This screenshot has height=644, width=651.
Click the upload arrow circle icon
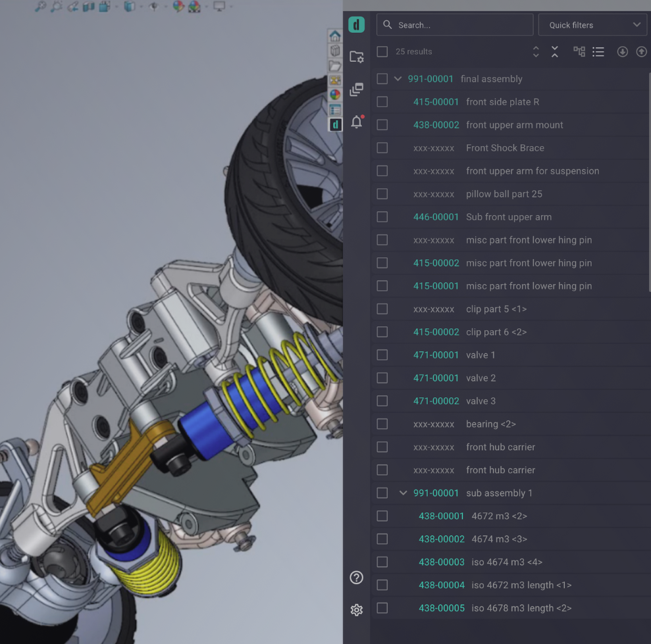pyautogui.click(x=641, y=51)
